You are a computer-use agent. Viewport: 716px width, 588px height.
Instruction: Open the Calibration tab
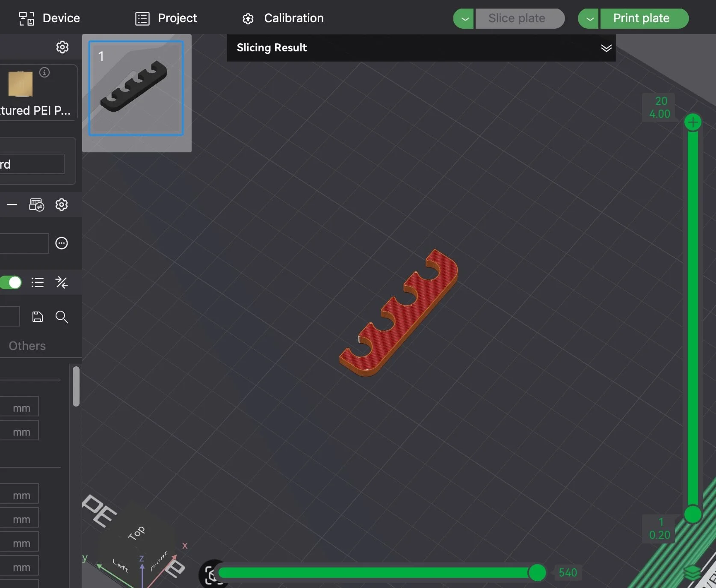282,18
